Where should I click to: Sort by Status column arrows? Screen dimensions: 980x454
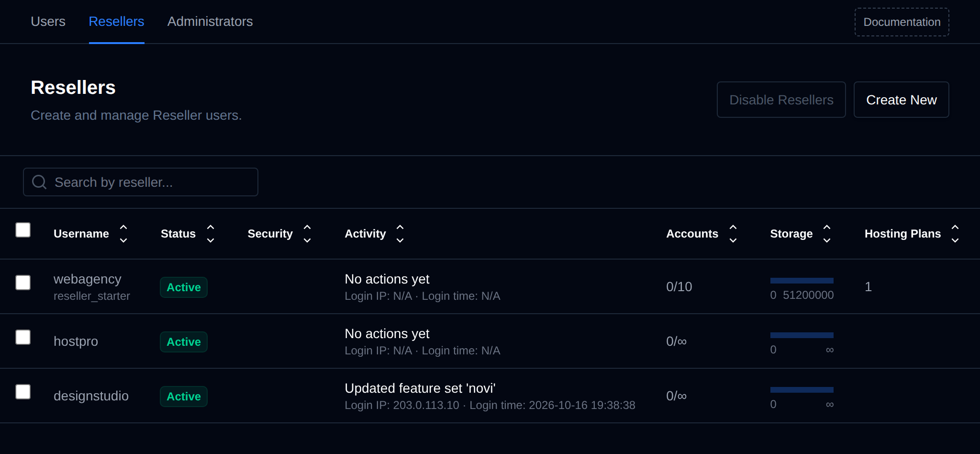click(x=211, y=234)
